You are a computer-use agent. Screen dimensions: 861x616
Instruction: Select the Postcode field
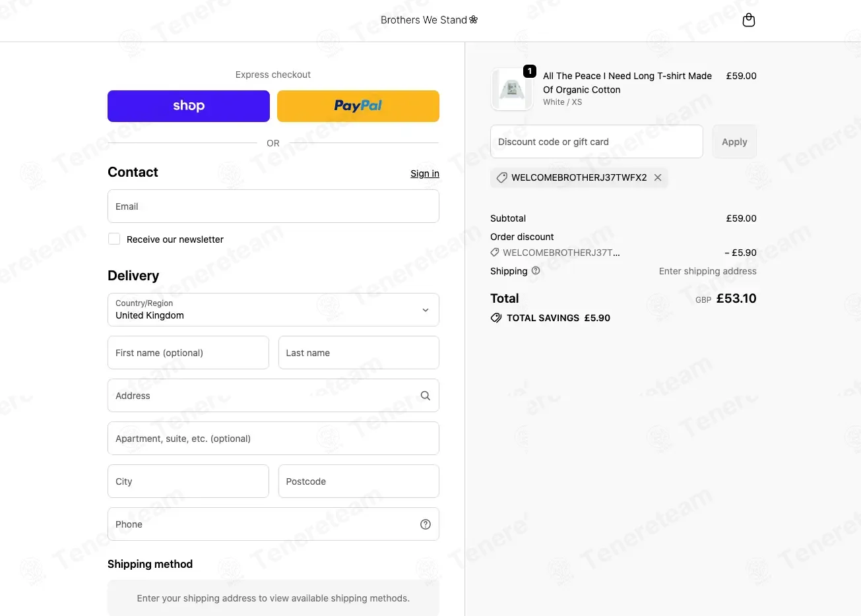tap(359, 481)
